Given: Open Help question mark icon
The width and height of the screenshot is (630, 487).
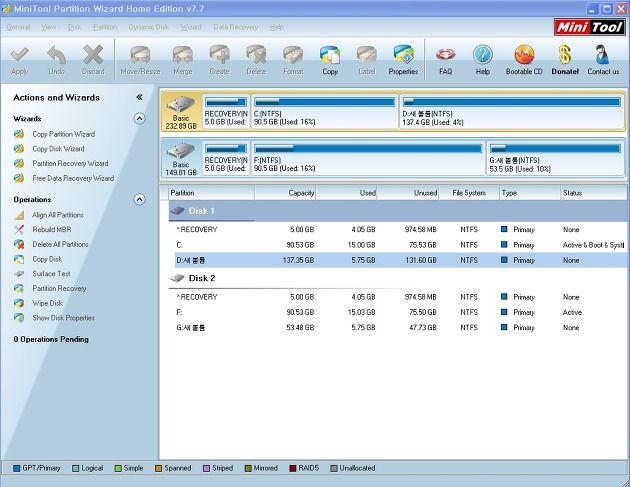Looking at the screenshot, I should click(x=483, y=55).
